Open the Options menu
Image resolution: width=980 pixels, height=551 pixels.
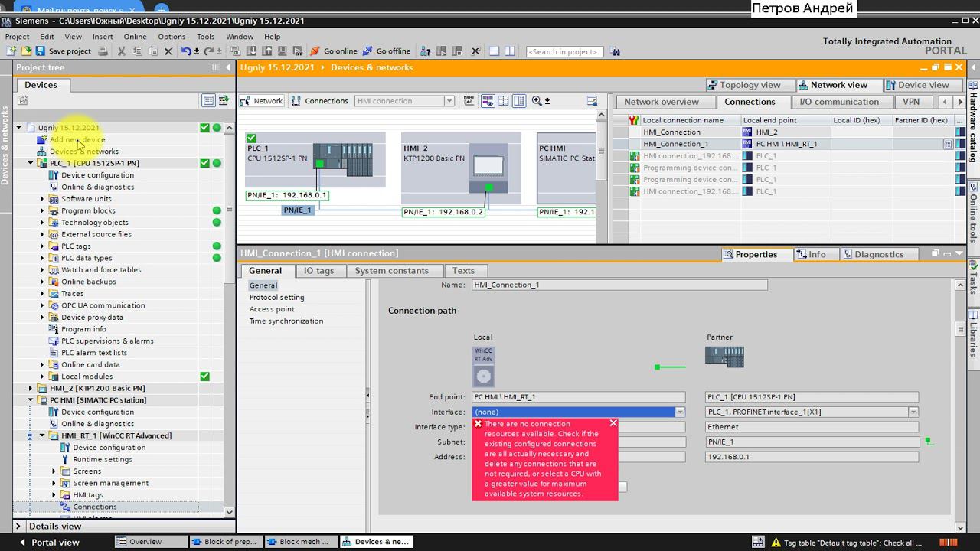171,36
